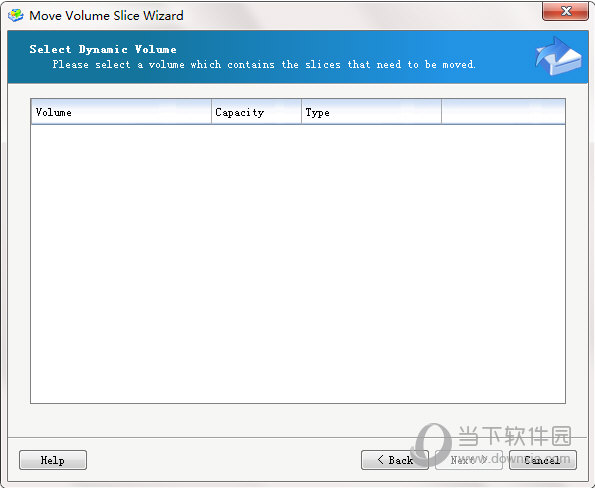Click the Type column header
The height and width of the screenshot is (488, 595).
371,112
